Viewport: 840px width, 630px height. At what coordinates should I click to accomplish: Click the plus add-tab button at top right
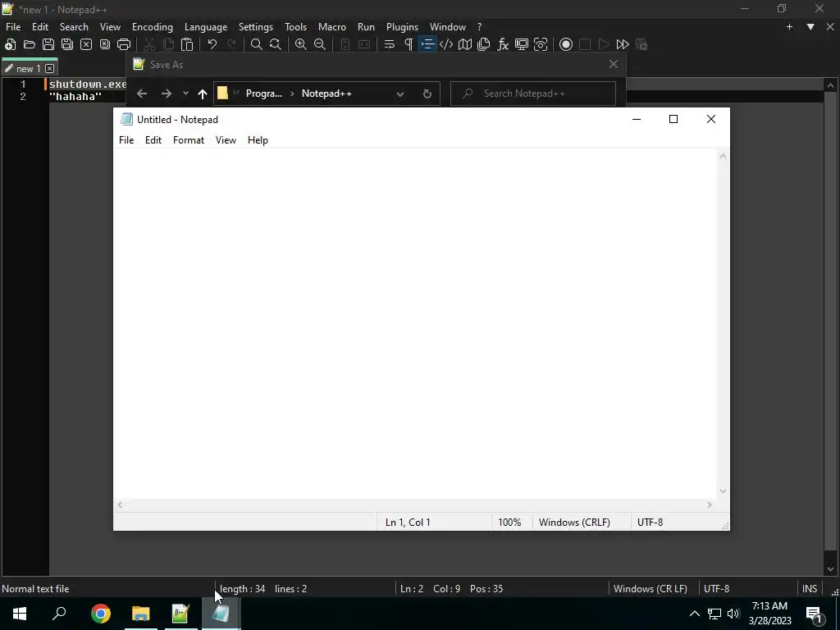pos(789,27)
